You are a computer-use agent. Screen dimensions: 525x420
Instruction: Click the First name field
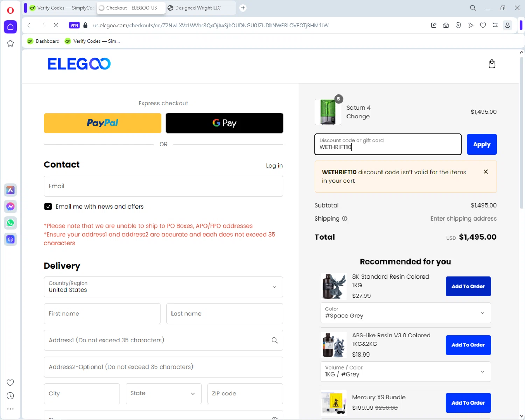coord(102,314)
